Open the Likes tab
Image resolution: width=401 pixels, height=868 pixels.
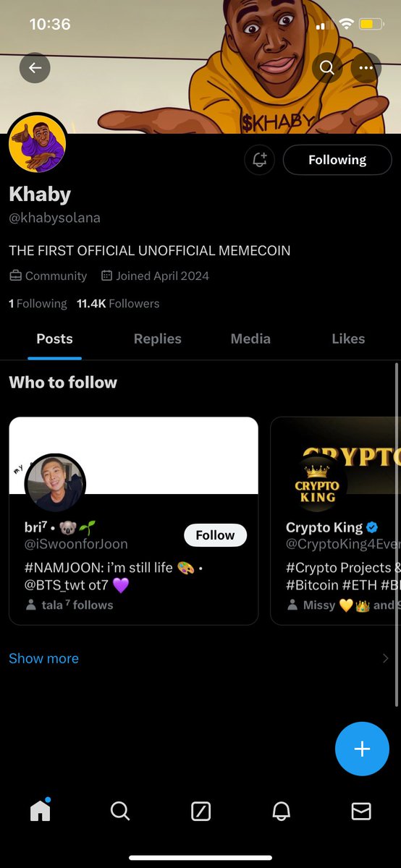[x=348, y=339]
